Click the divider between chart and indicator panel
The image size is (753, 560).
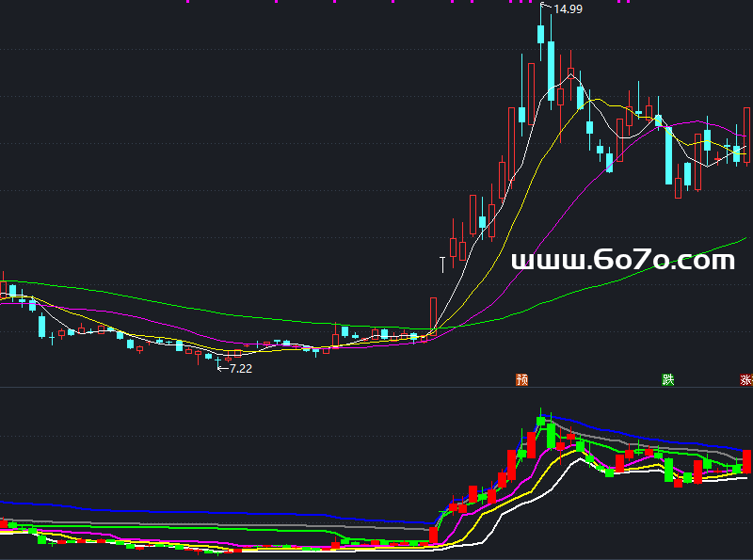[376, 387]
